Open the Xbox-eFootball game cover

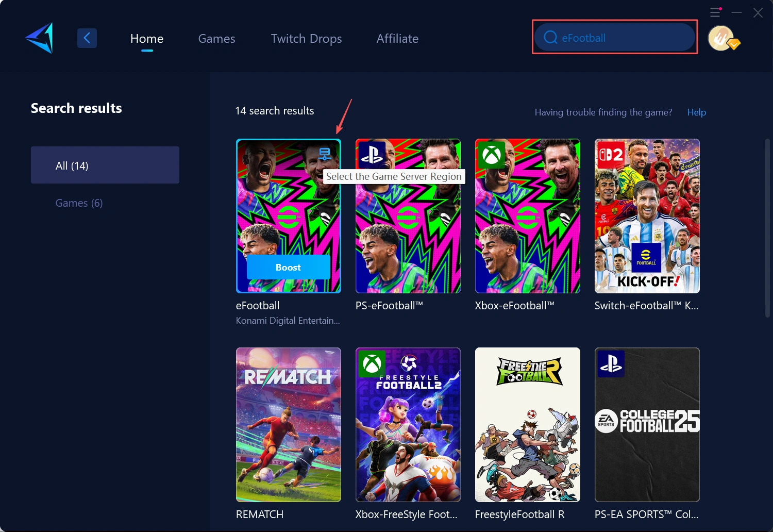point(528,216)
